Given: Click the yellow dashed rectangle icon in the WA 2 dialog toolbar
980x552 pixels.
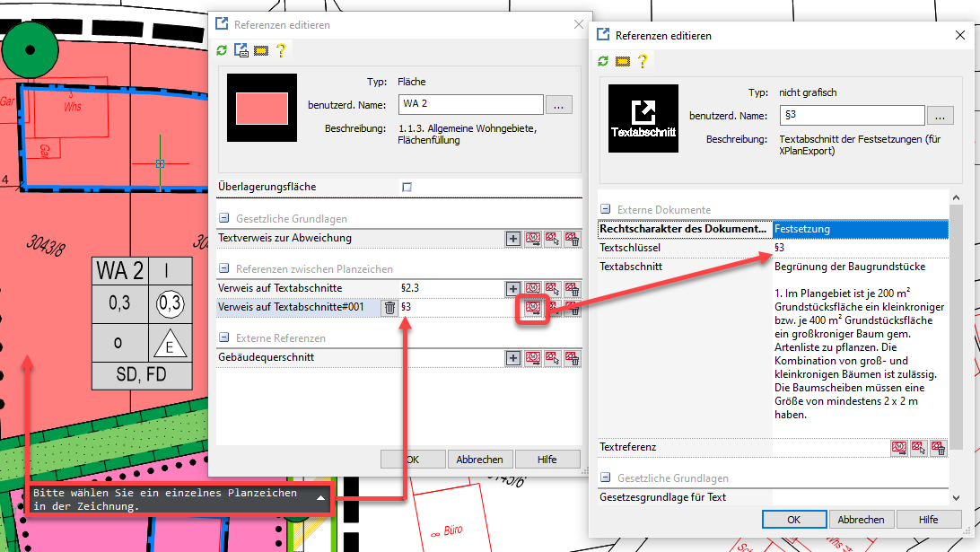Looking at the screenshot, I should [x=261, y=50].
